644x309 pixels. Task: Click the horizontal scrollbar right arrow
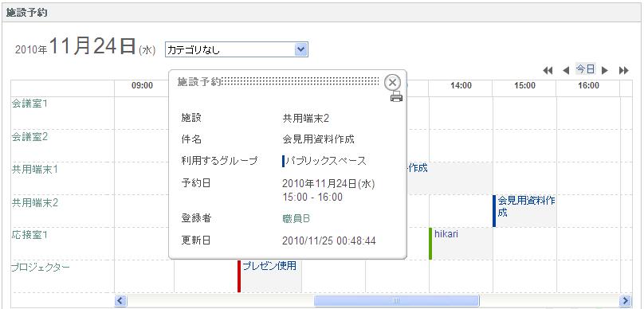[x=626, y=300]
